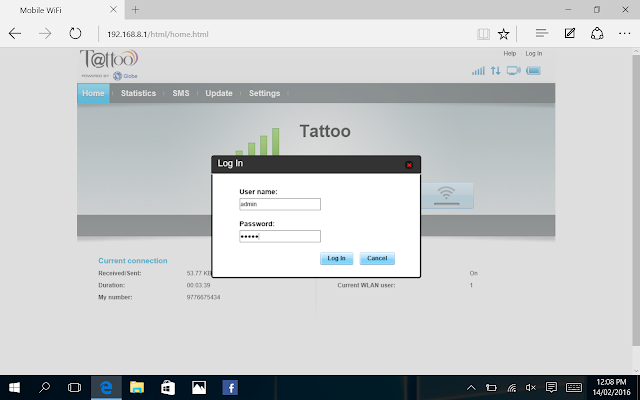Open the SMS tab

point(181,93)
